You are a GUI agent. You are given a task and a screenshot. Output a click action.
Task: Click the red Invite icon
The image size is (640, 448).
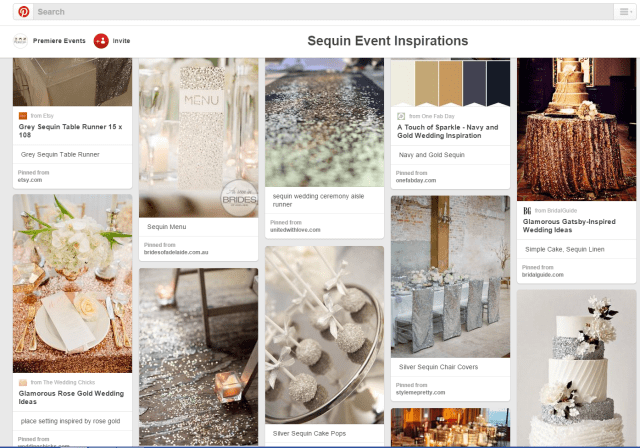point(101,41)
